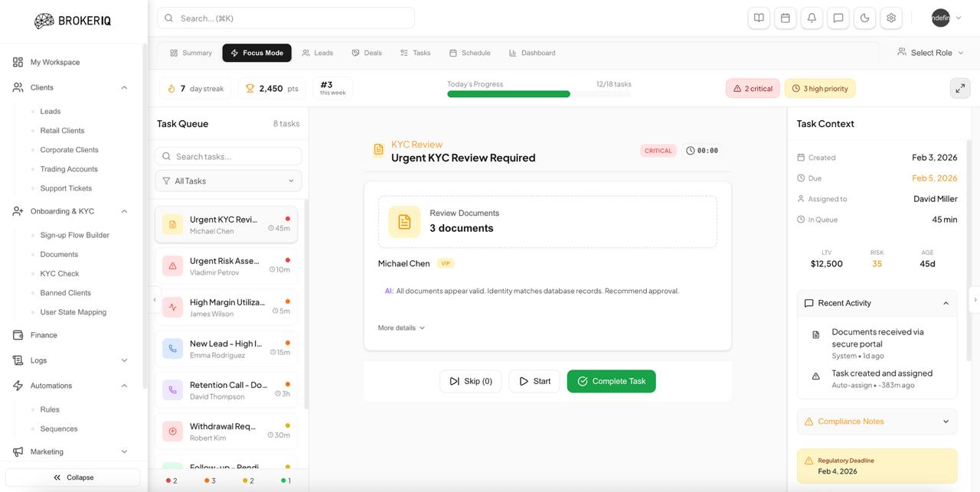Screen dimensions: 980x492
Task: Open the Tasks tab
Action: pos(415,53)
